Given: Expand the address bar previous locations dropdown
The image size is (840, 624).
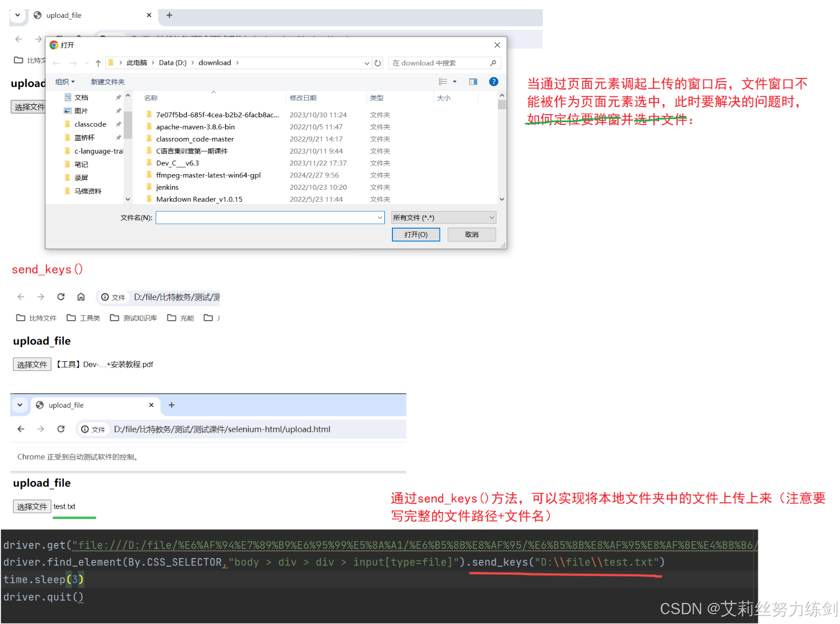Looking at the screenshot, I should 367,63.
